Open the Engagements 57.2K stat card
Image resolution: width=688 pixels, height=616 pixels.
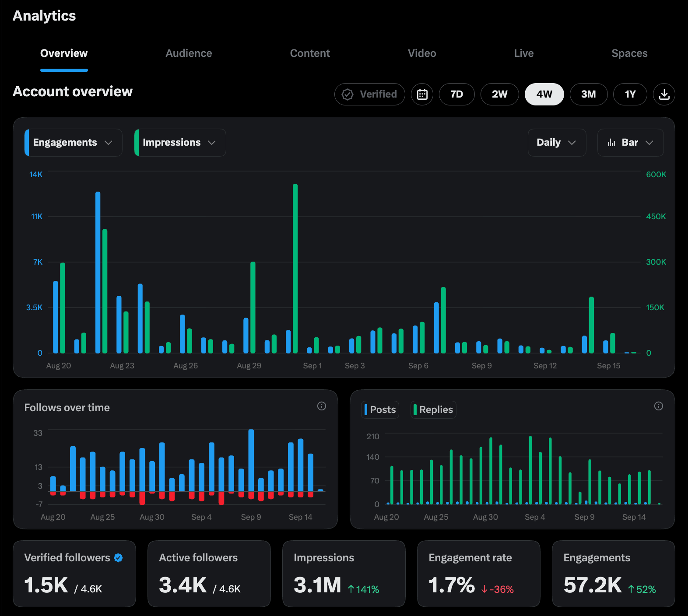coord(614,574)
